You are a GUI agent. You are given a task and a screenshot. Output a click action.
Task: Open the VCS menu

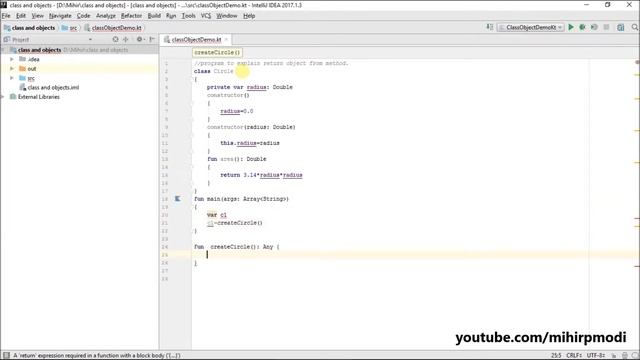pyautogui.click(x=206, y=16)
